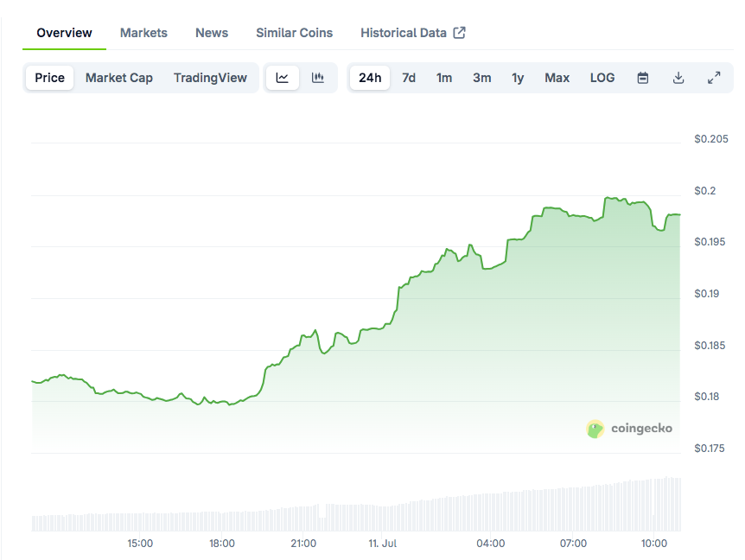Go to the News tab

pyautogui.click(x=212, y=33)
